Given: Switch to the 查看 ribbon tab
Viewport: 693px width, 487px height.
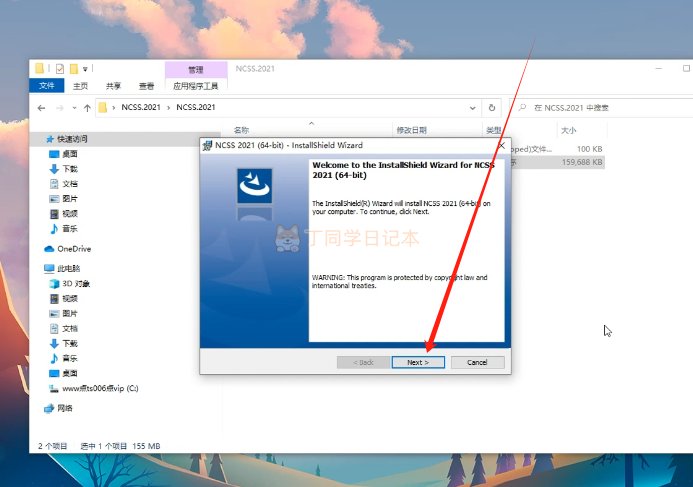Looking at the screenshot, I should (x=146, y=86).
